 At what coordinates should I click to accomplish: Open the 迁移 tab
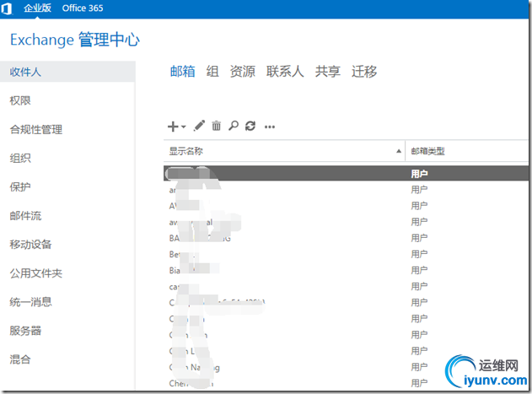pyautogui.click(x=364, y=72)
